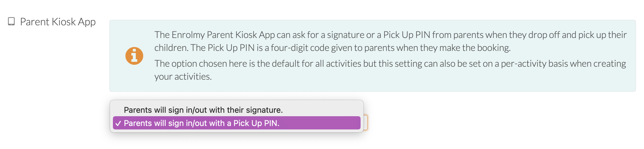Image resolution: width=644 pixels, height=149 pixels.
Task: Click "Pick Up PIN" text in the highlighted option
Action: (255, 123)
